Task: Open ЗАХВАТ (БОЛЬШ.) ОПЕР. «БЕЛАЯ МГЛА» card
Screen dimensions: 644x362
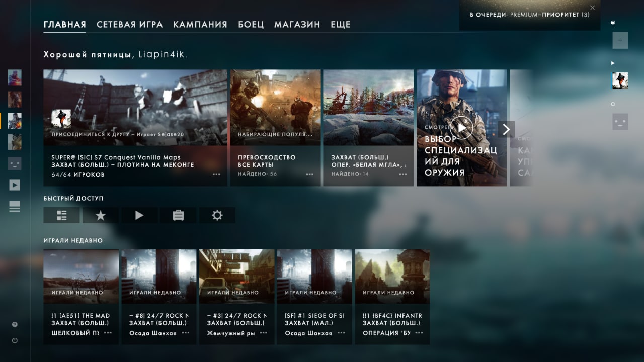Action: (x=368, y=128)
